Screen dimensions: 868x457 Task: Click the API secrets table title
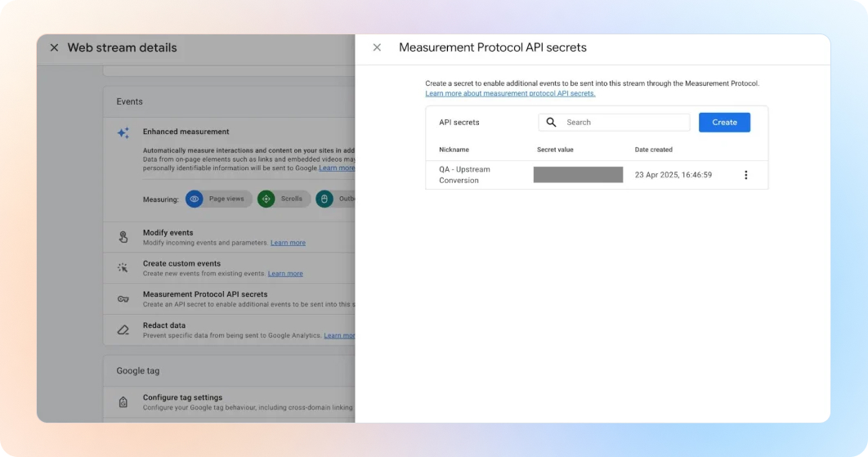click(459, 123)
